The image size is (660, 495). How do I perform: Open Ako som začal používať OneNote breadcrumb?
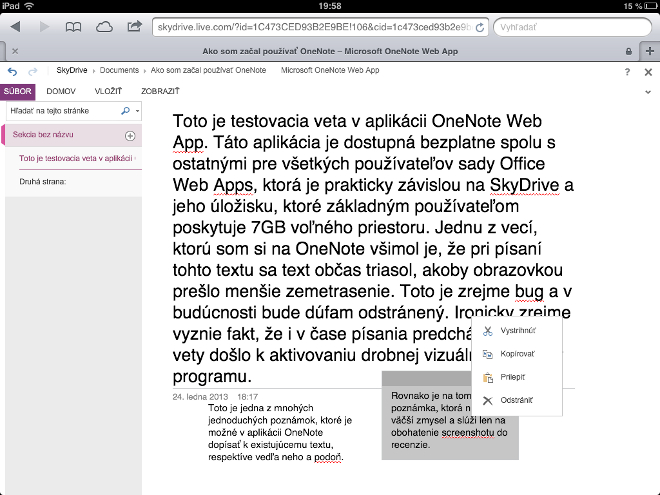208,70
